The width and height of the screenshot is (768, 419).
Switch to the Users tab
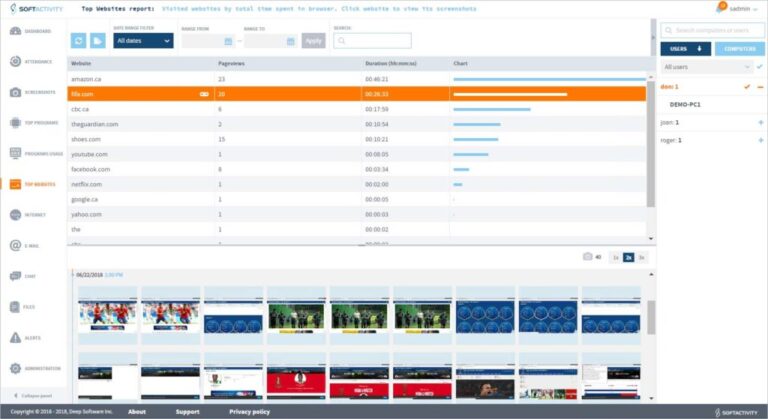coord(685,49)
